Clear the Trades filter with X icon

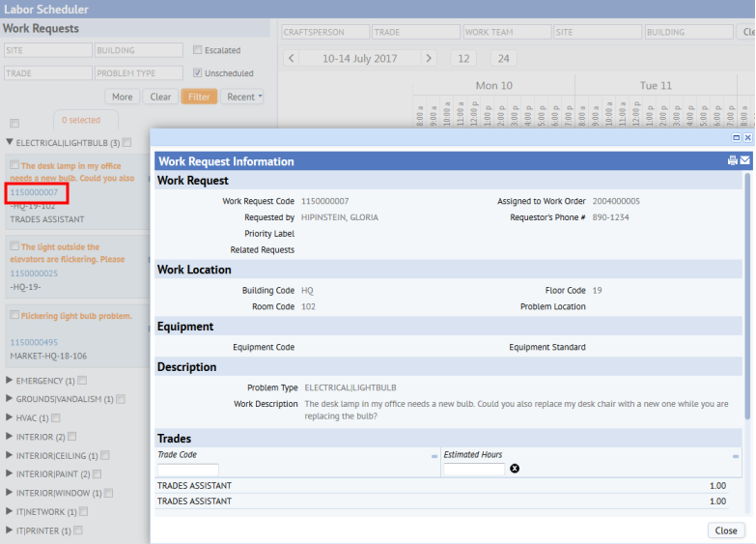tap(515, 469)
